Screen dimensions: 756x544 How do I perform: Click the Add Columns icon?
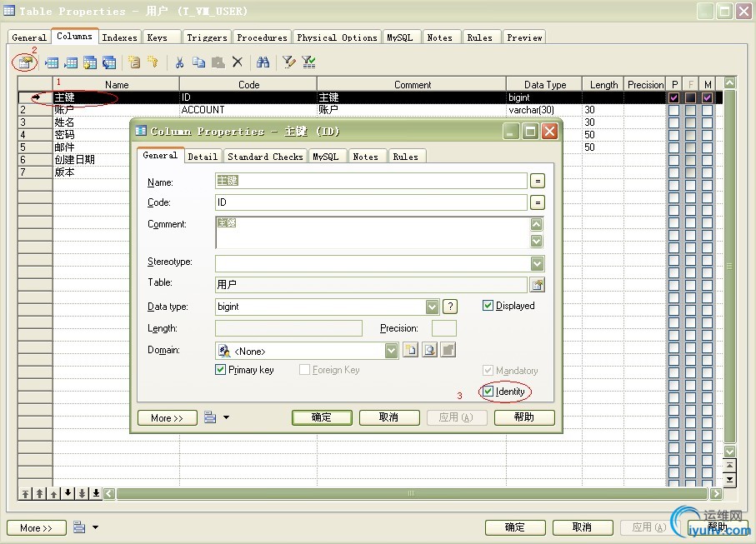pyautogui.click(x=90, y=62)
